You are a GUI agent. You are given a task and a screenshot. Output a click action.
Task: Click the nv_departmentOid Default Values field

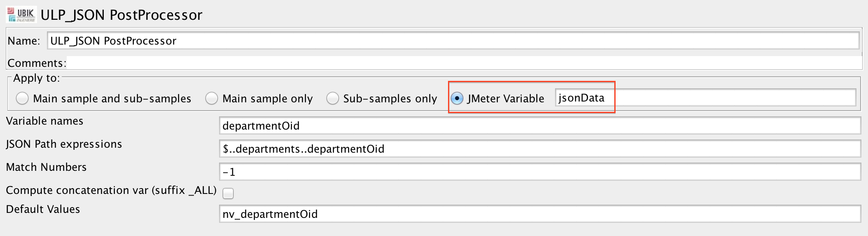(x=539, y=214)
